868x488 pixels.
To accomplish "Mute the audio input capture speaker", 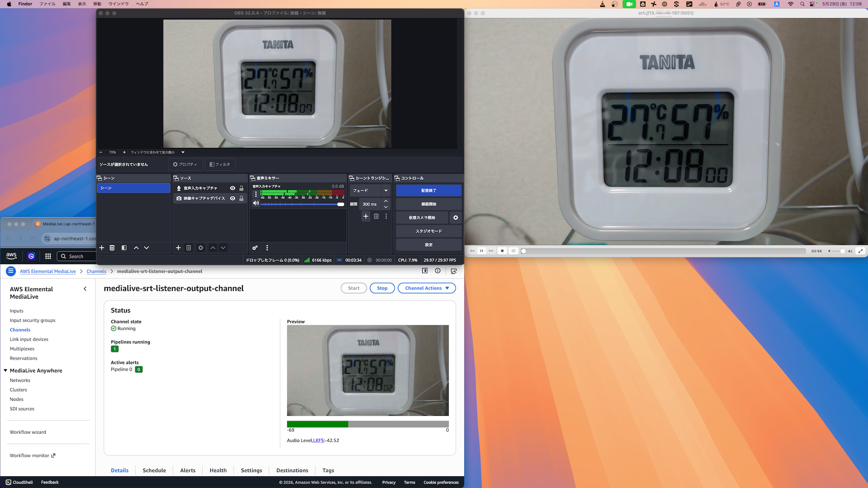I will (256, 203).
